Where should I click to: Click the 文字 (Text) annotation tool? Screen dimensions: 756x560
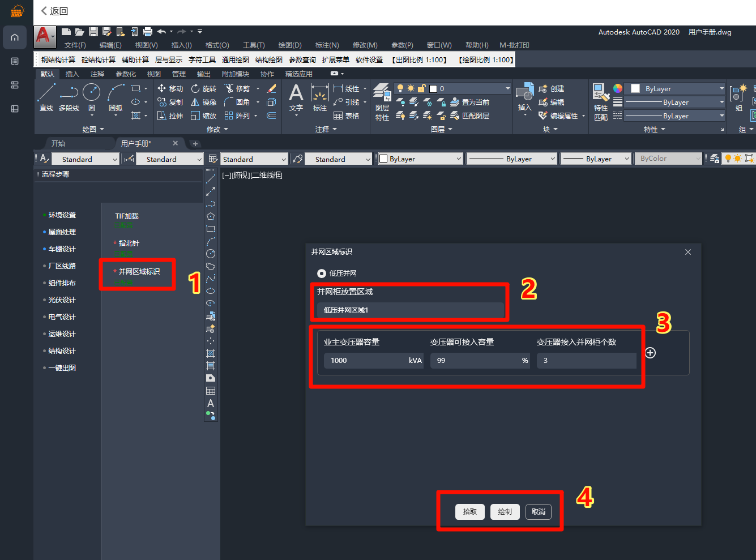point(296,96)
